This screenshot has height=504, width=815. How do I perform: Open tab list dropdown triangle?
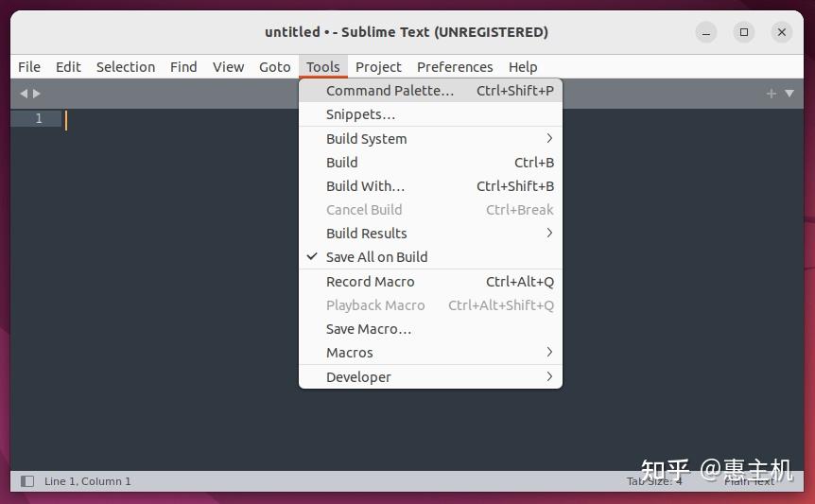click(789, 94)
